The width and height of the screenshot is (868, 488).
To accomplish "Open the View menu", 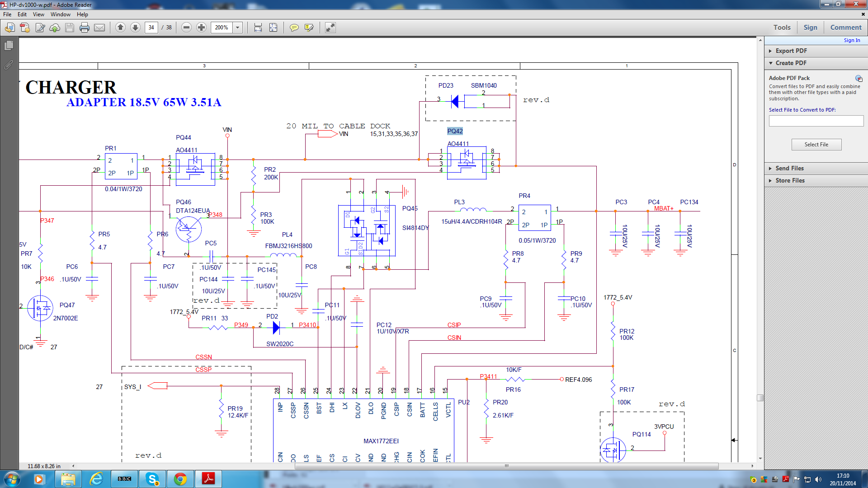I will click(38, 14).
